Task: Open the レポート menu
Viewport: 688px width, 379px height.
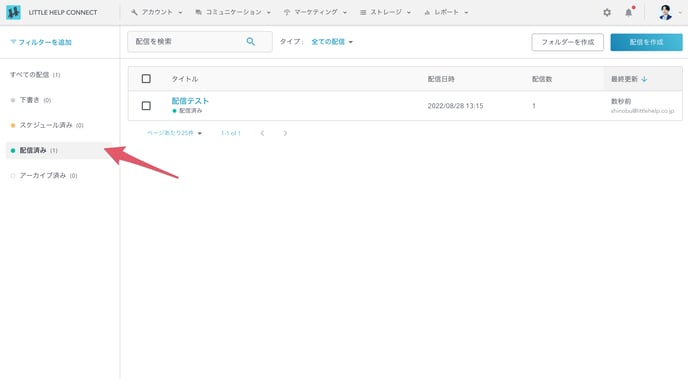Action: tap(446, 12)
